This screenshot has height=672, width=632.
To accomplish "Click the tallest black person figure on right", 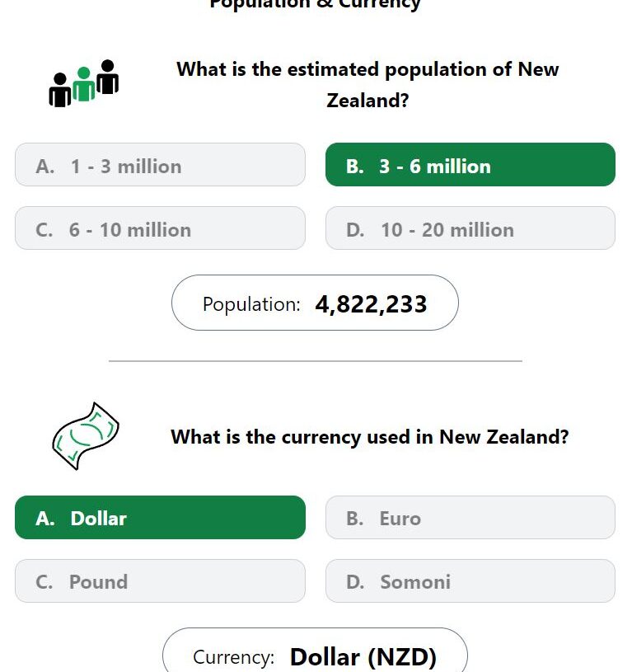I will 107,77.
